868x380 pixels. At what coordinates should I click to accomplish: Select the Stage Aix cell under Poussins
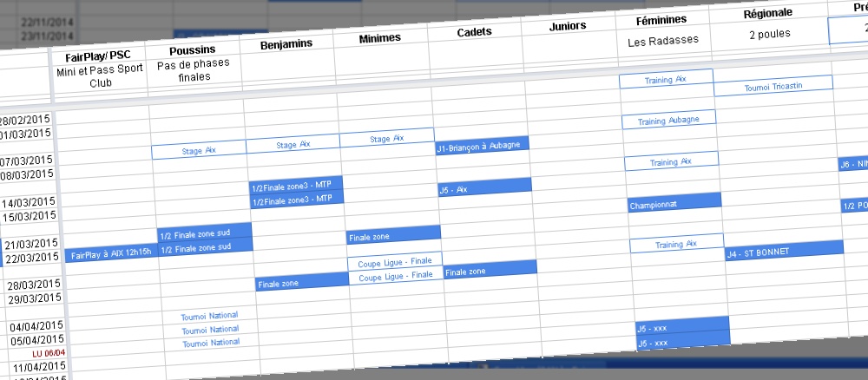coord(199,150)
